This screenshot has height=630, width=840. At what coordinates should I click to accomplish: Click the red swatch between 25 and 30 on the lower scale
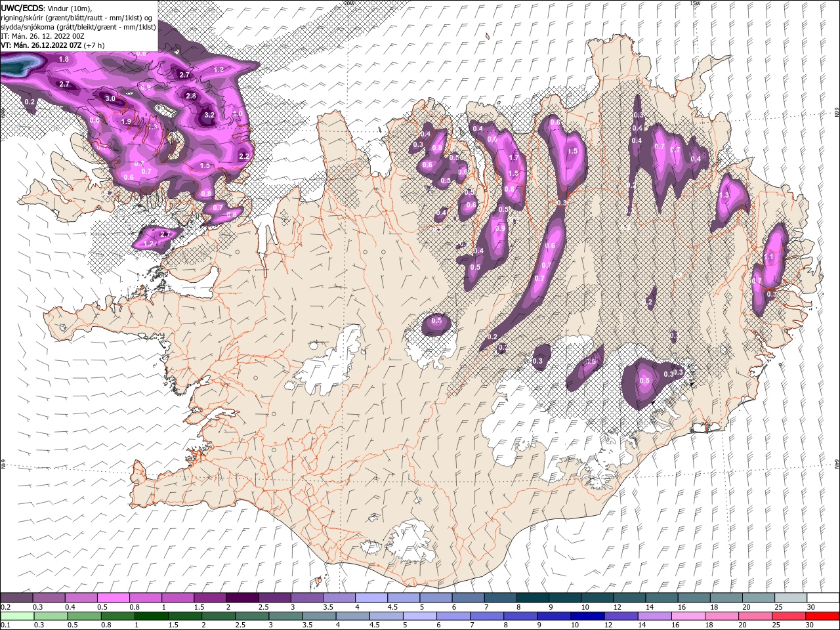(789, 616)
